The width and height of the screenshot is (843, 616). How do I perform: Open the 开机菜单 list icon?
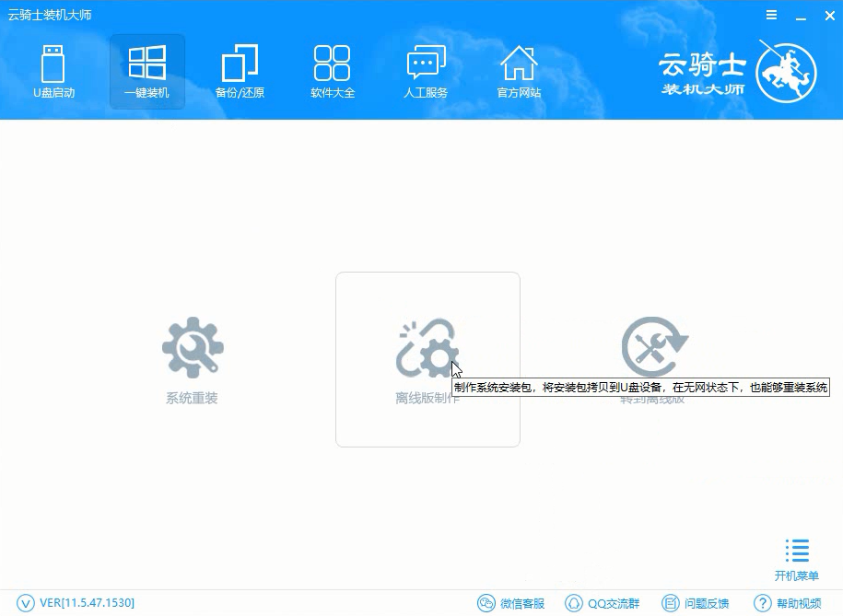797,551
